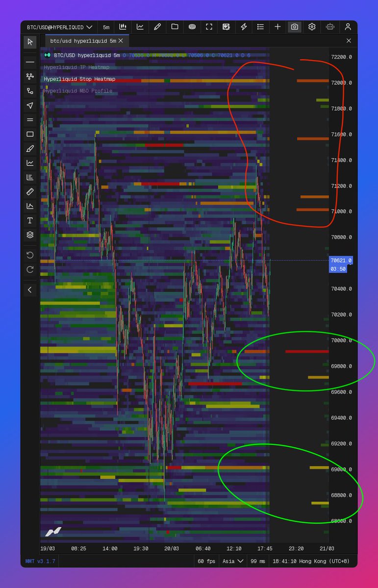Open the robot assistant icon
Image resolution: width=378 pixels, height=588 pixels.
coord(330,27)
